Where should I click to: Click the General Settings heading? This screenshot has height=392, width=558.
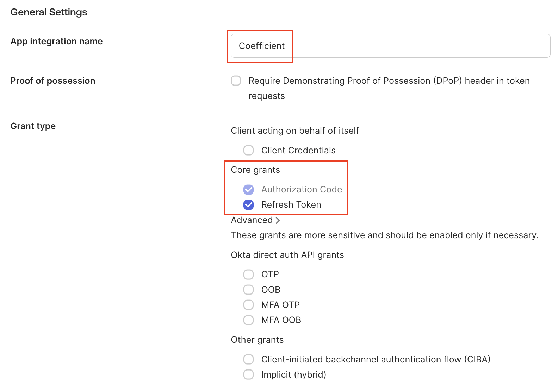(x=49, y=12)
